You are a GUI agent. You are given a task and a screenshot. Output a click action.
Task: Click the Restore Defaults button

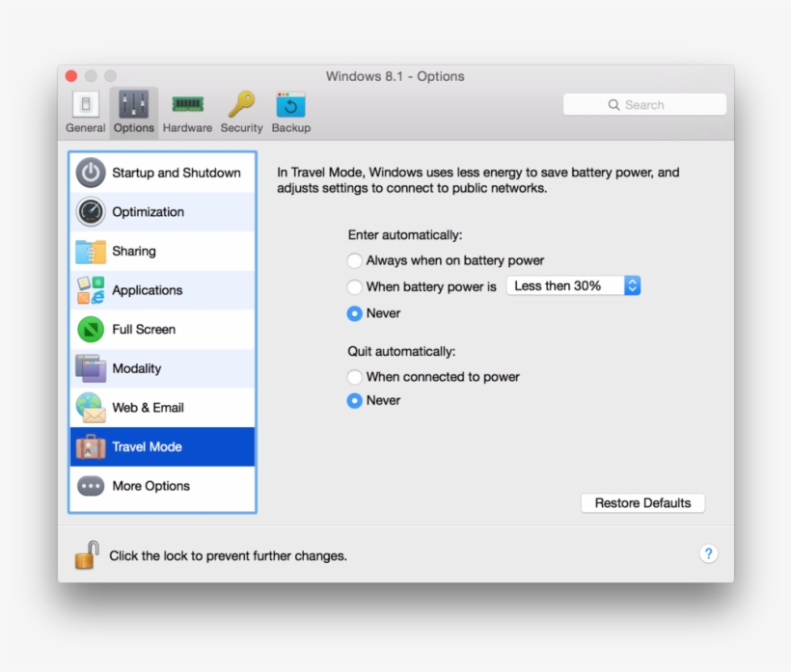(x=642, y=503)
